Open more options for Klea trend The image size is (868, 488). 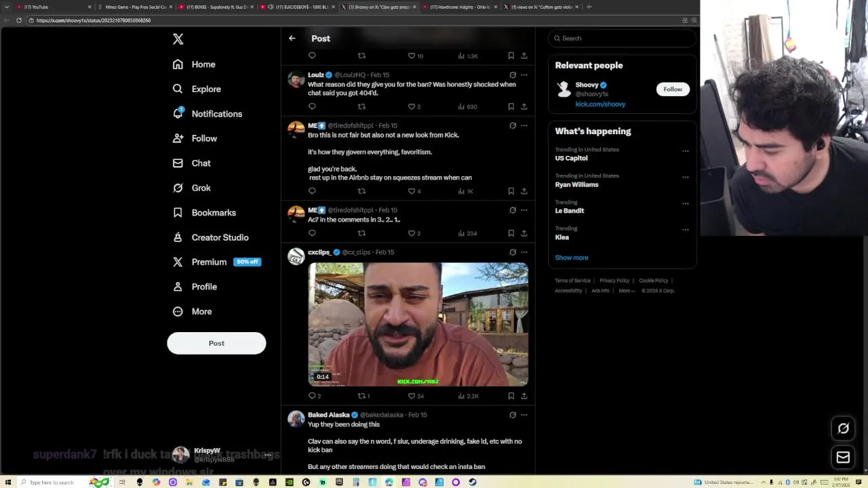coord(685,230)
